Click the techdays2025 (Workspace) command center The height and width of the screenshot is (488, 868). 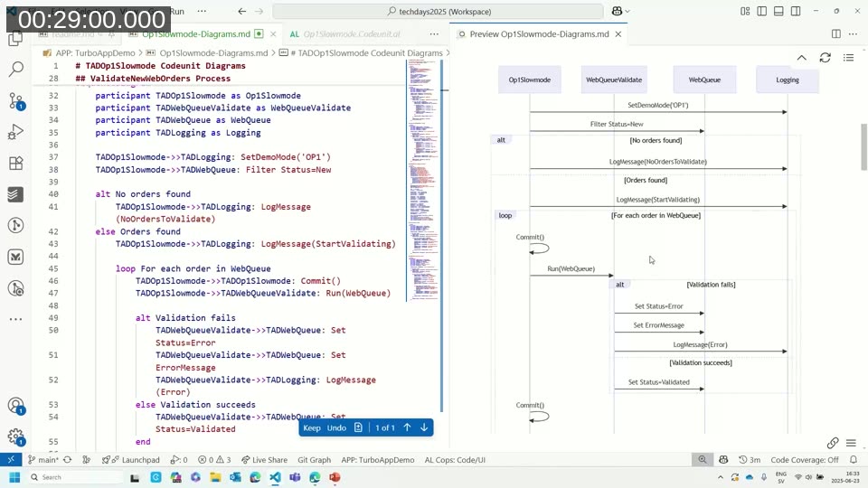(438, 11)
